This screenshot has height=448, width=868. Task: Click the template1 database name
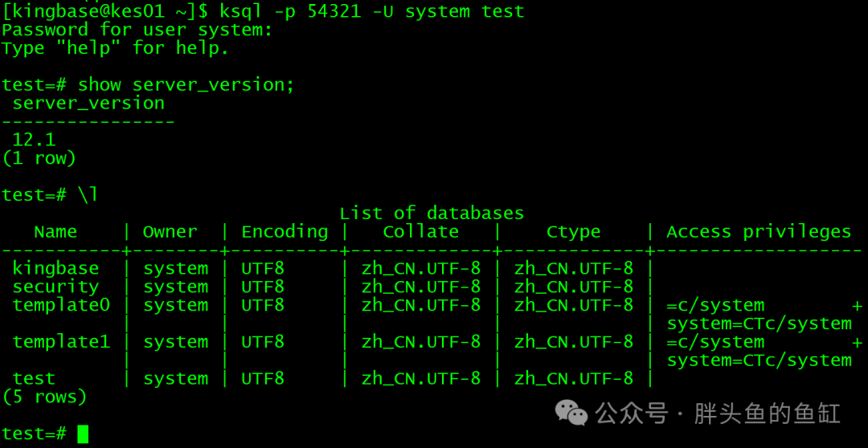click(x=61, y=342)
